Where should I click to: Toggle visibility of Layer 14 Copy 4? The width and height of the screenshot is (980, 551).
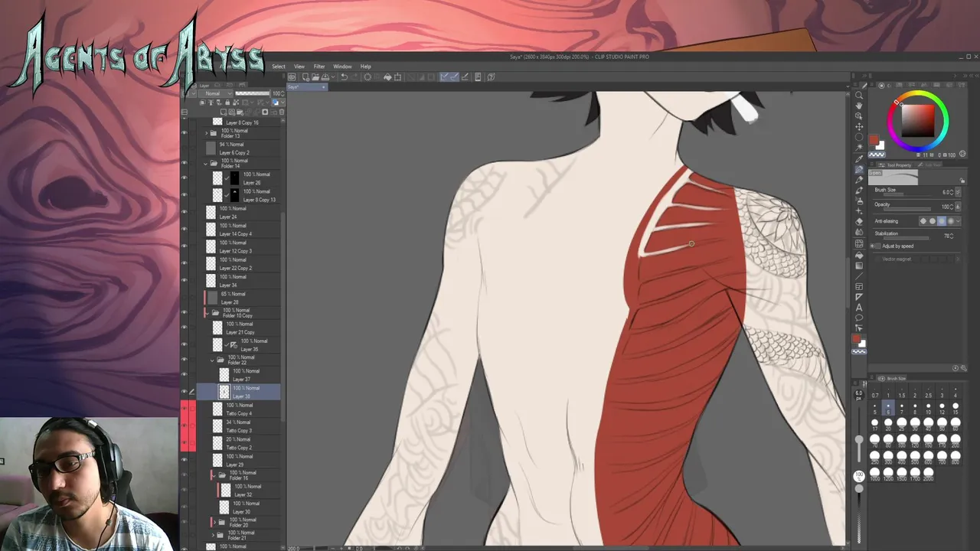point(184,230)
